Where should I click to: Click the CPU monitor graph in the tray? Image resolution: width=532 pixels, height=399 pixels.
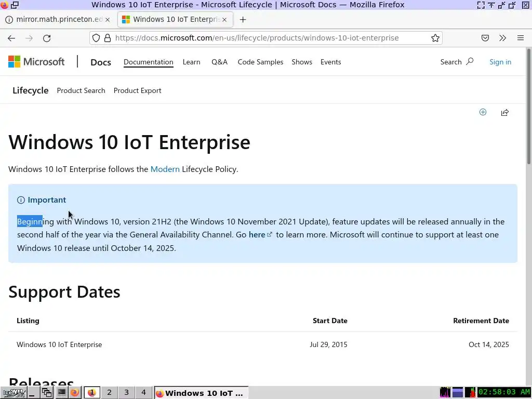pos(445,393)
